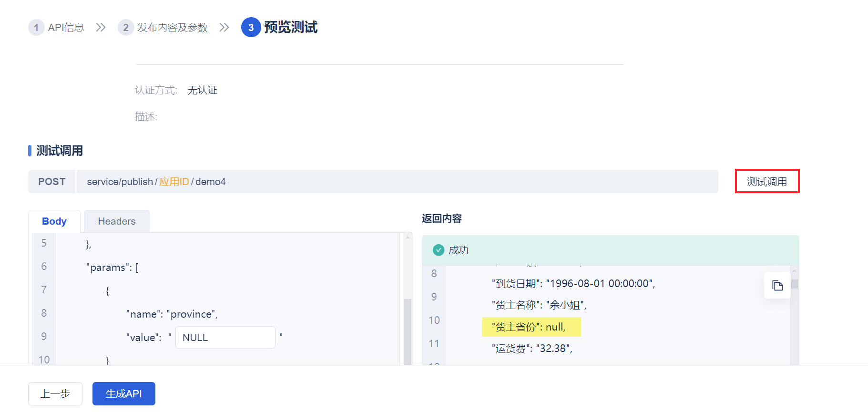The width and height of the screenshot is (868, 414).
Task: Run the 测试调用 button
Action: coord(767,181)
